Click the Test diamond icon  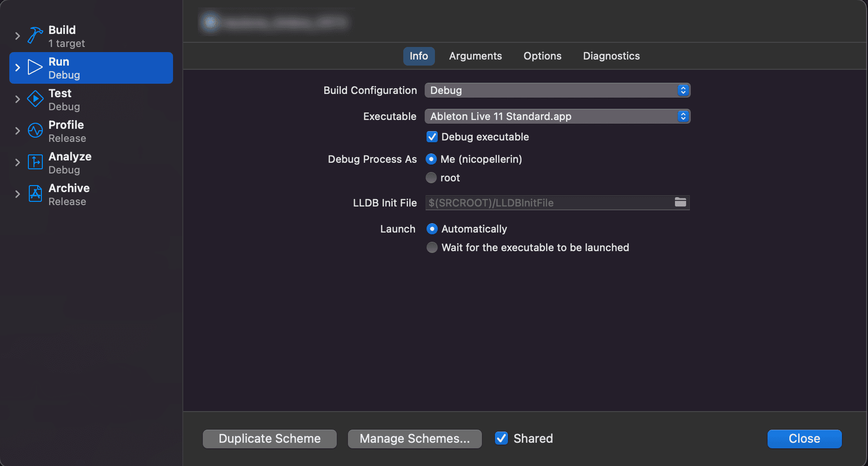tap(35, 99)
